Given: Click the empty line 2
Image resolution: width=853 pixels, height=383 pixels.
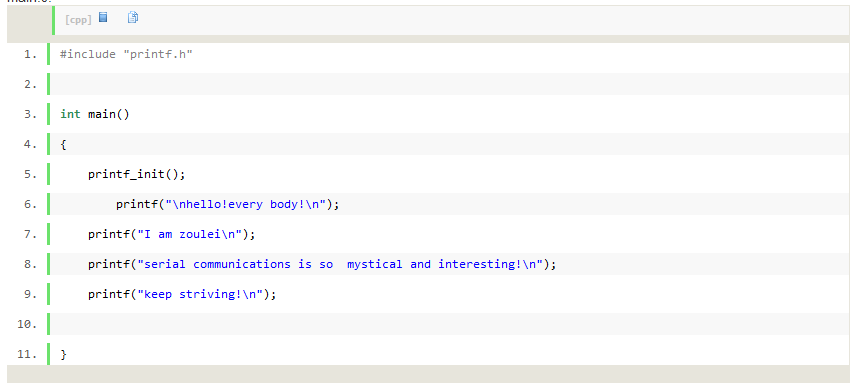Looking at the screenshot, I should (x=449, y=84).
